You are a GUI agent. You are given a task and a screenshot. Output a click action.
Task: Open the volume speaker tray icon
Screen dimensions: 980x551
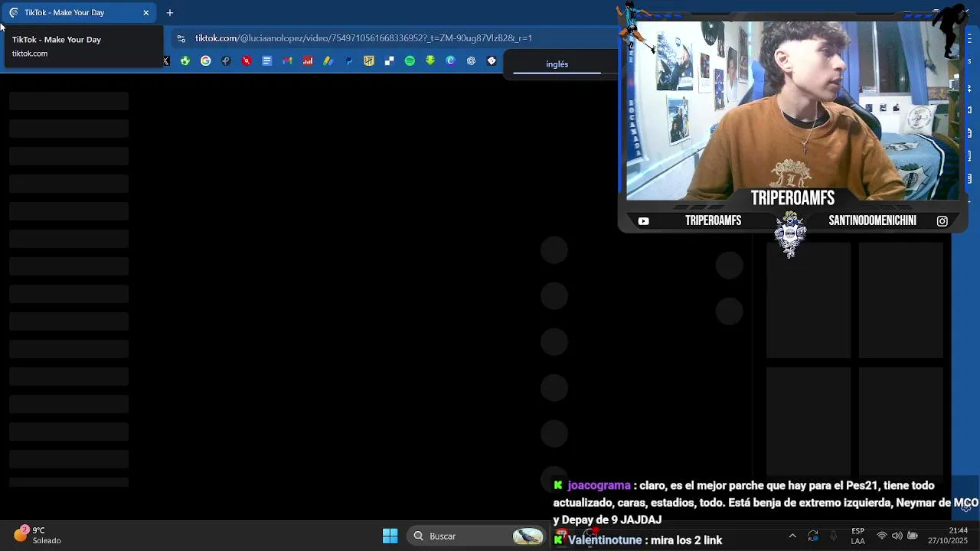897,536
